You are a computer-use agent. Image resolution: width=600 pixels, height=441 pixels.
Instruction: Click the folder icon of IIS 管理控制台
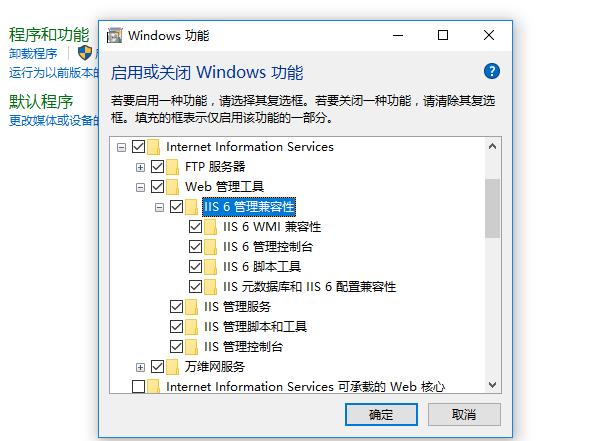pyautogui.click(x=191, y=347)
